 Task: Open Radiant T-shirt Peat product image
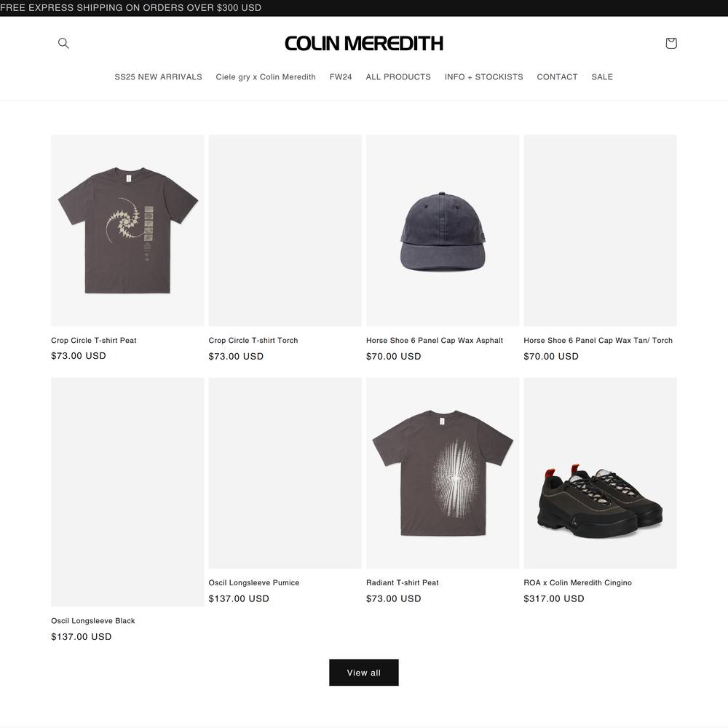(x=443, y=473)
